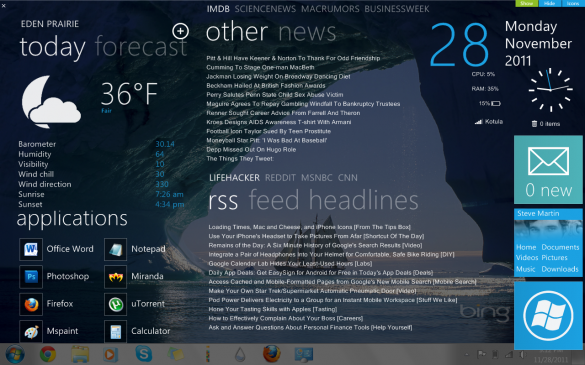Image resolution: width=585 pixels, height=365 pixels.
Task: Click the '0 new' mail count
Action: point(548,190)
